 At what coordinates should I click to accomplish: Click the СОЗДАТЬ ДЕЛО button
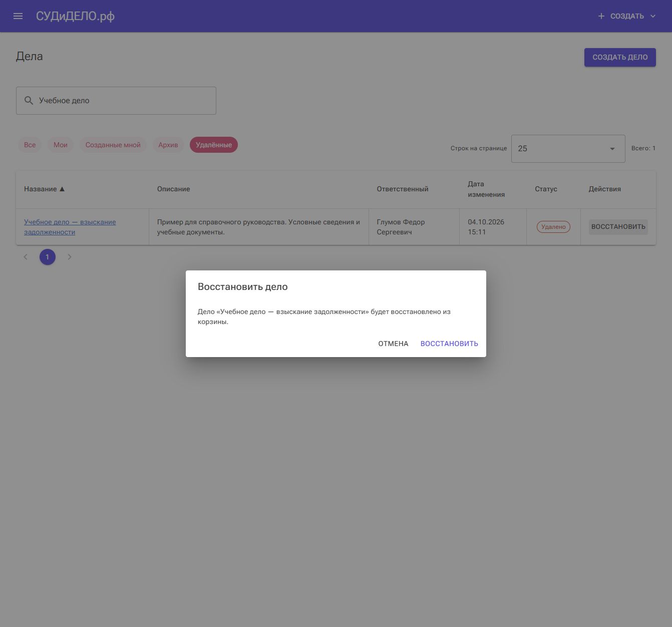coord(620,57)
